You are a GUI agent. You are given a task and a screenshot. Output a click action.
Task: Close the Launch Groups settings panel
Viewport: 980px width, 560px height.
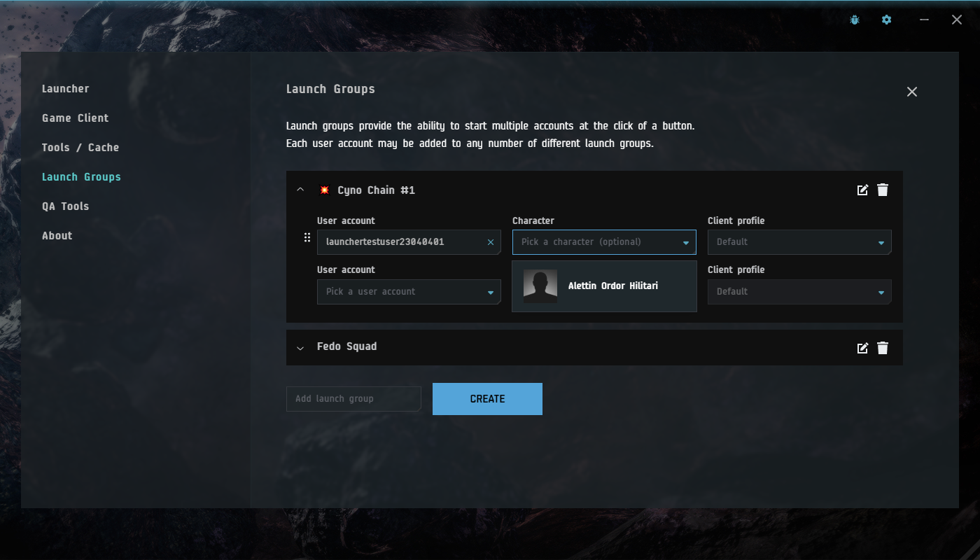pyautogui.click(x=911, y=92)
